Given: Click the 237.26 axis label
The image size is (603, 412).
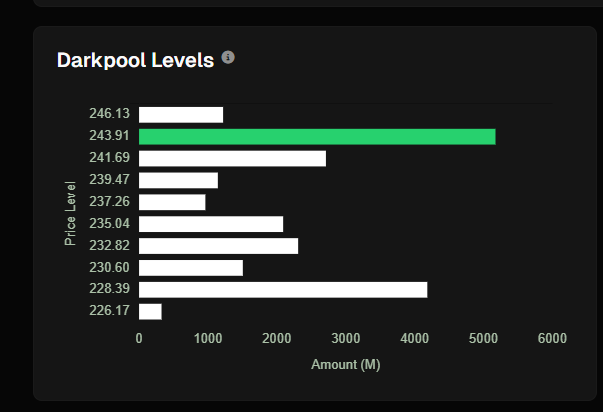Looking at the screenshot, I should pos(110,201).
